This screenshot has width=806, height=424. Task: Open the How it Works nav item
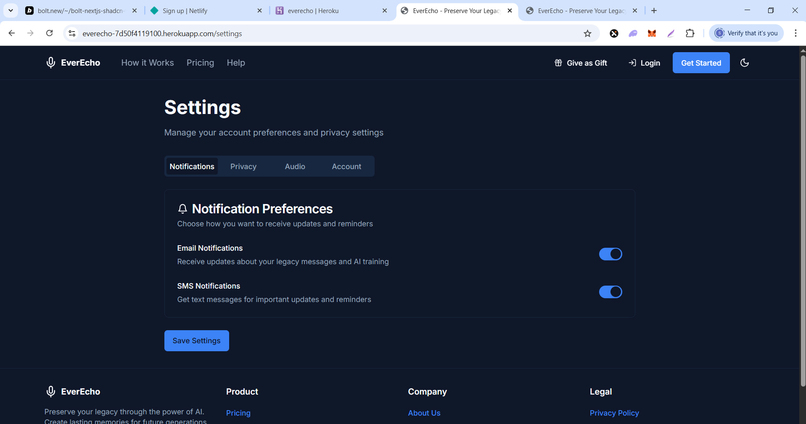coord(148,63)
